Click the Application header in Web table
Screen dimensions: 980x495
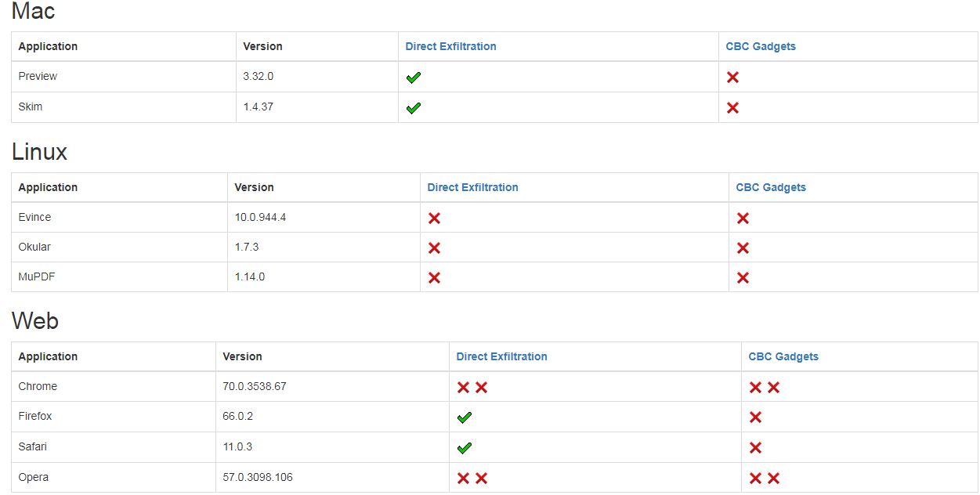tap(49, 356)
